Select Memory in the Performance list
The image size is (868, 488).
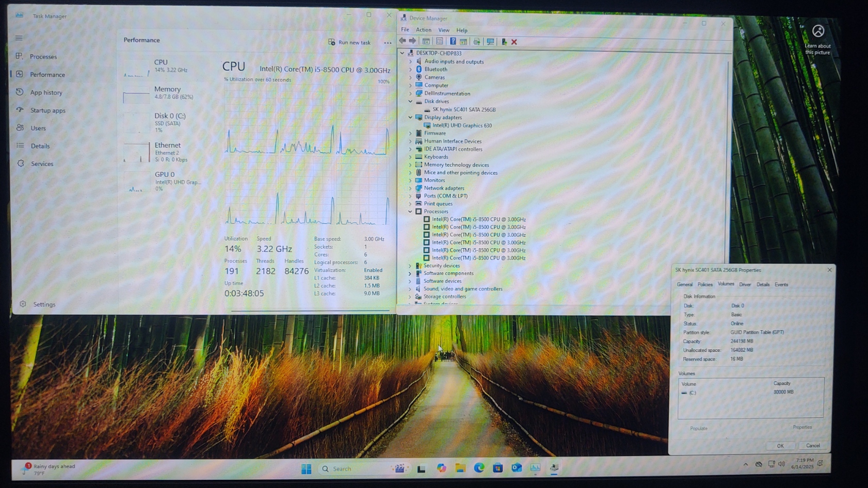click(167, 92)
